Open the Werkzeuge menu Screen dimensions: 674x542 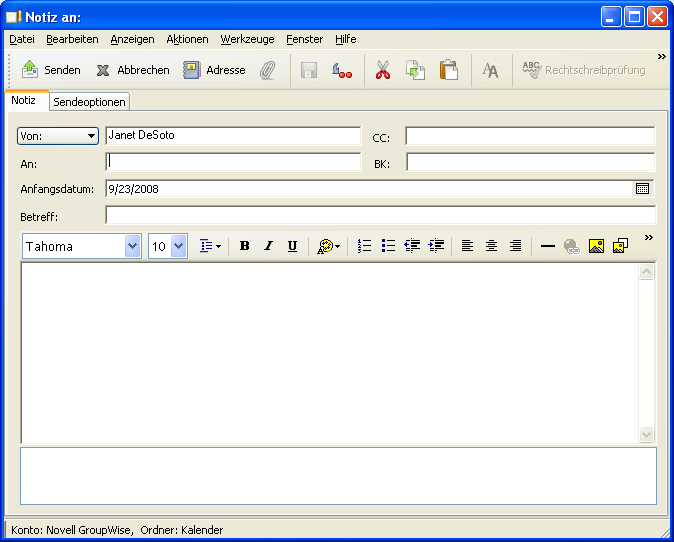tap(247, 39)
